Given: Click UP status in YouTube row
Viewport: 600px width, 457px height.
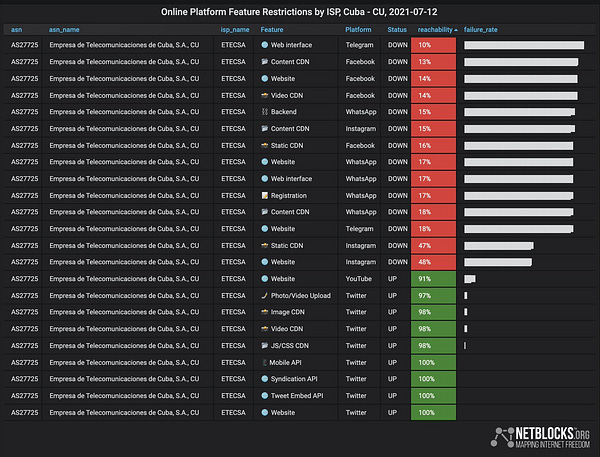Looking at the screenshot, I should pos(392,279).
